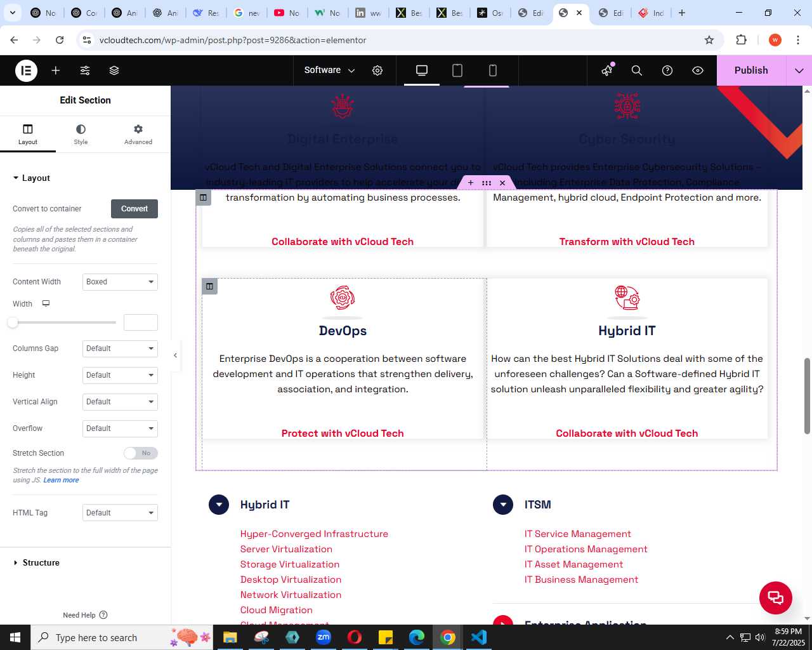812x650 pixels.
Task: Open Need Help question icon
Action: coord(103,615)
